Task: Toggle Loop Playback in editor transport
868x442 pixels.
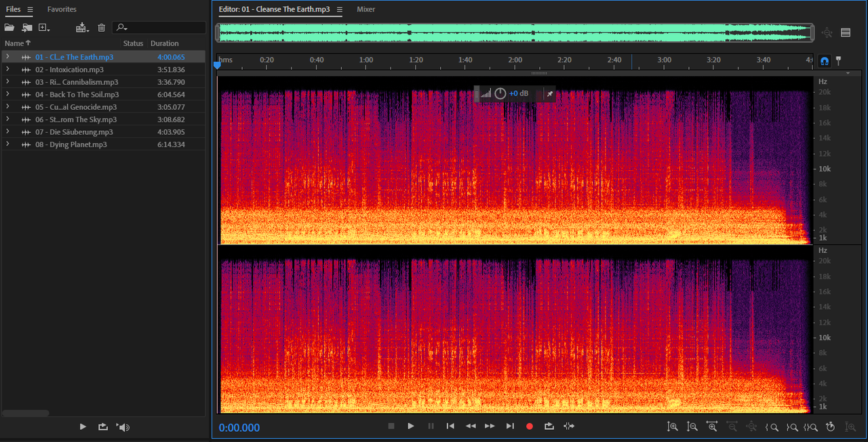Action: pyautogui.click(x=549, y=426)
